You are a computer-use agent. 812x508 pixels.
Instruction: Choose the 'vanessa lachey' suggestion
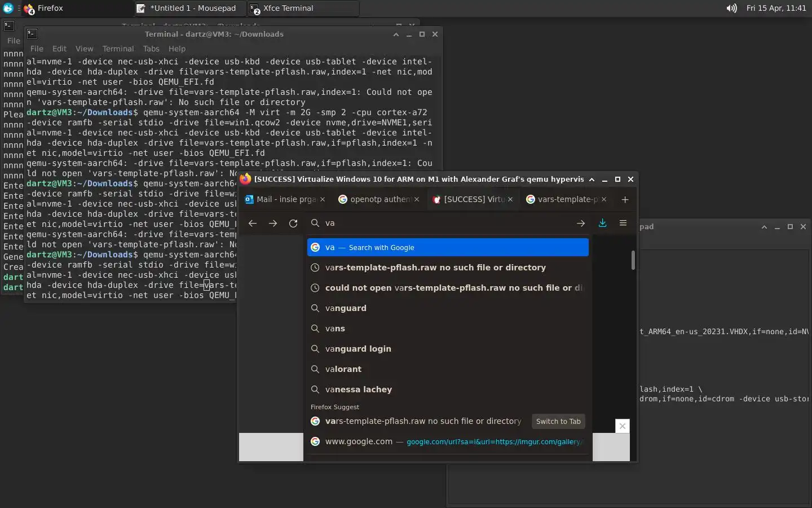tap(448, 389)
